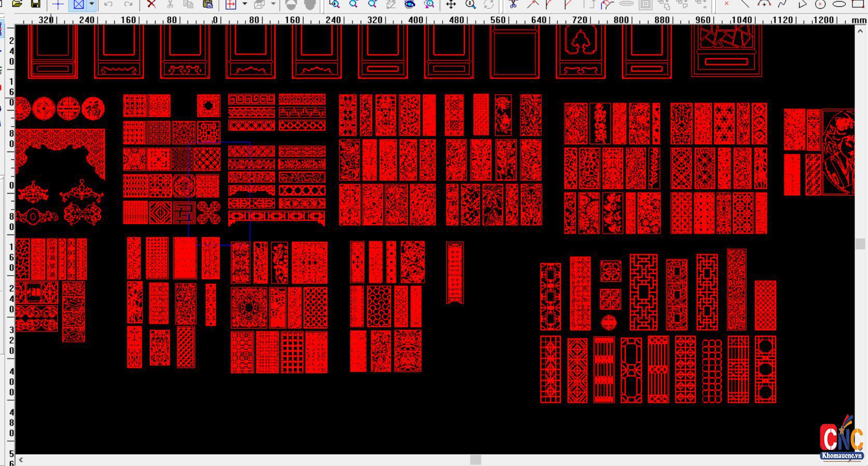Toggle the blue crosshair snap button

pos(58,5)
